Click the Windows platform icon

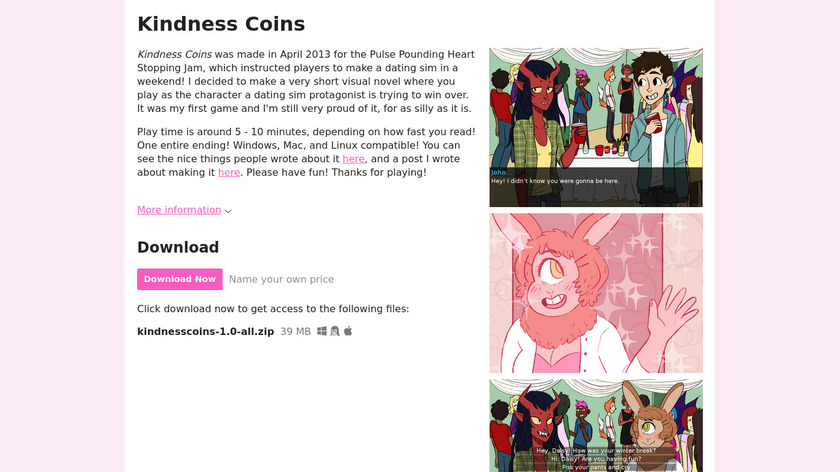321,331
